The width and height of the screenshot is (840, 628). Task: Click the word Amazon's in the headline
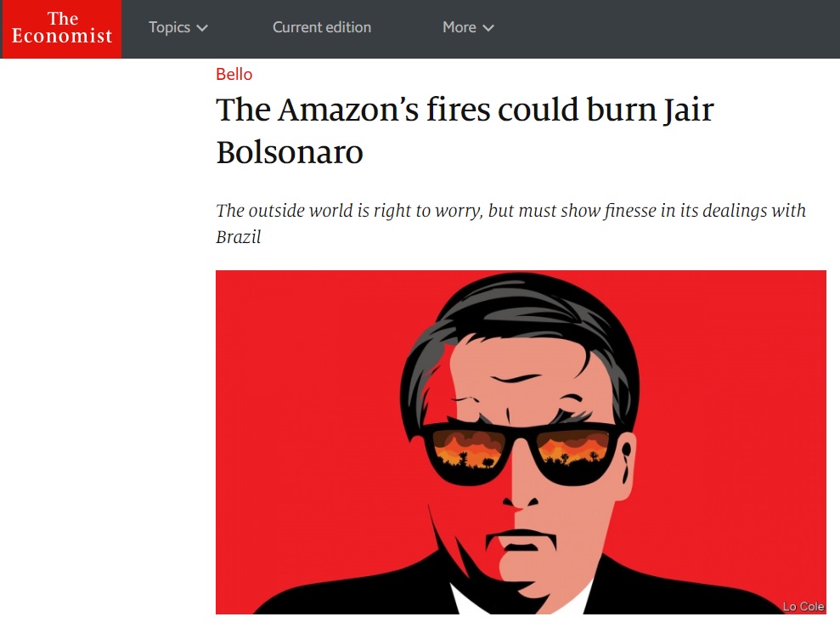(x=348, y=110)
